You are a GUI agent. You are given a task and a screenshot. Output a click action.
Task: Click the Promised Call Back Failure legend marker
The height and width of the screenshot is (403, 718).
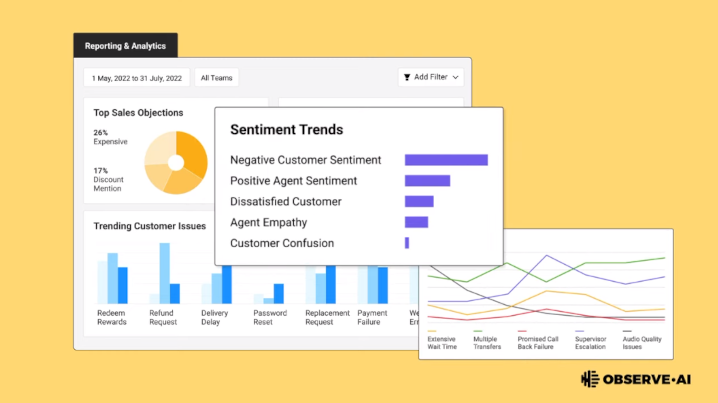522,331
